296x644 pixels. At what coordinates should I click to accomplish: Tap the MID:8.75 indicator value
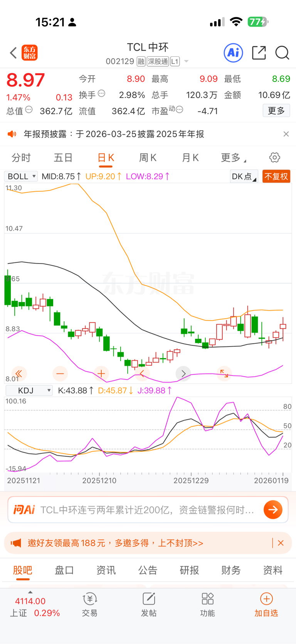[x=61, y=176]
